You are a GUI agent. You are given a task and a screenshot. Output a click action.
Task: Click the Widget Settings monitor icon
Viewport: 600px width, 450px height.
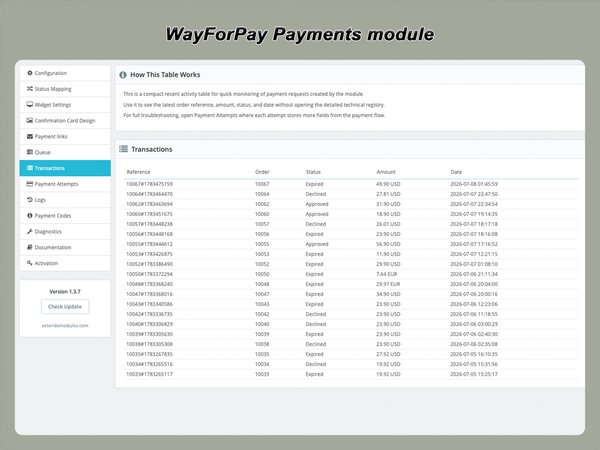click(x=29, y=104)
